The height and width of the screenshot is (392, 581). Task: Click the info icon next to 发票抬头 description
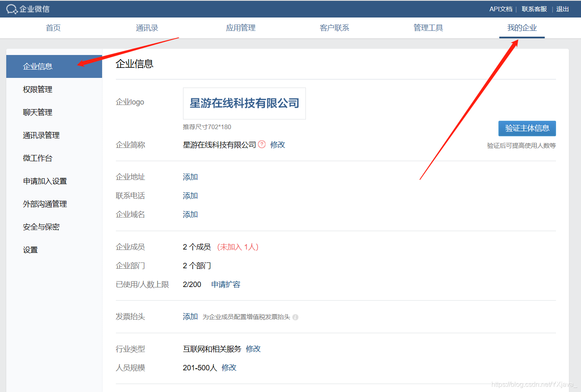tap(296, 317)
